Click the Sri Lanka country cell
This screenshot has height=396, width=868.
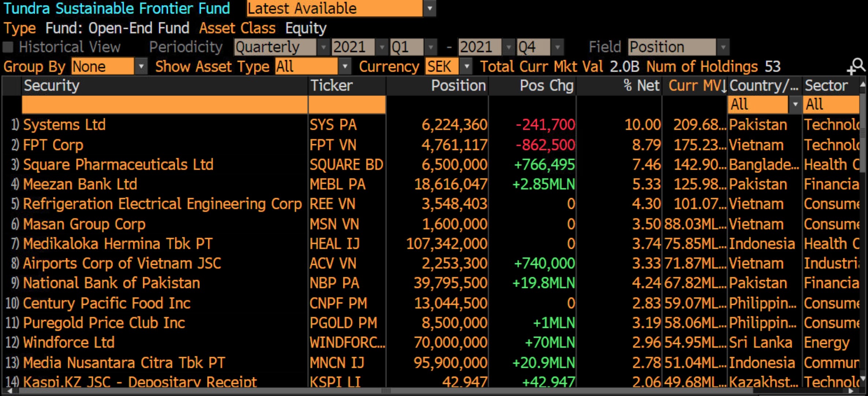760,343
